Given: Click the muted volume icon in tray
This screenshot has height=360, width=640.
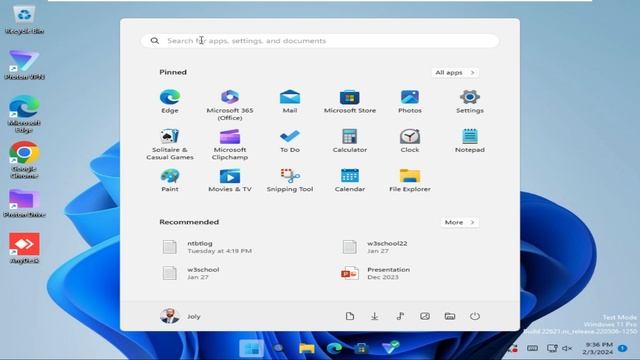Looking at the screenshot, I should tap(567, 348).
